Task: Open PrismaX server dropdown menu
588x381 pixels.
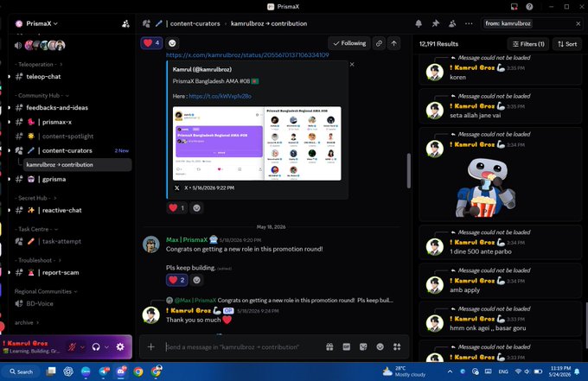Action: click(42, 23)
